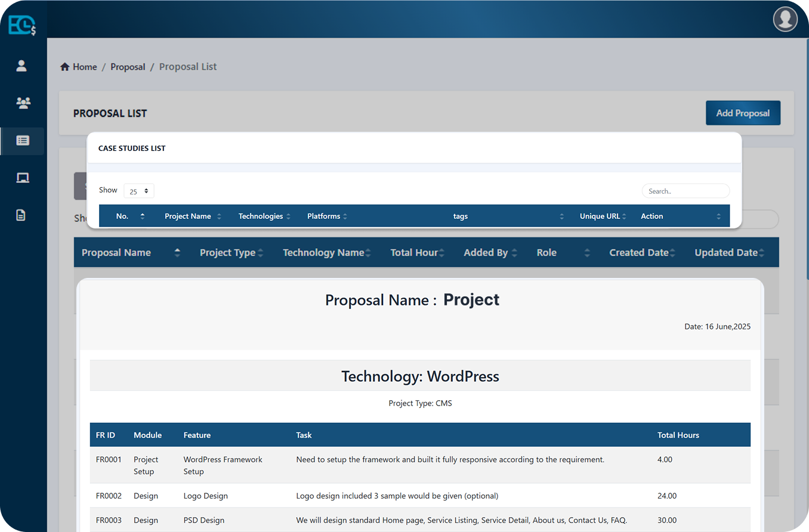Click the Project Setup module cell
Screen dimensions: 809x532
(x=146, y=465)
